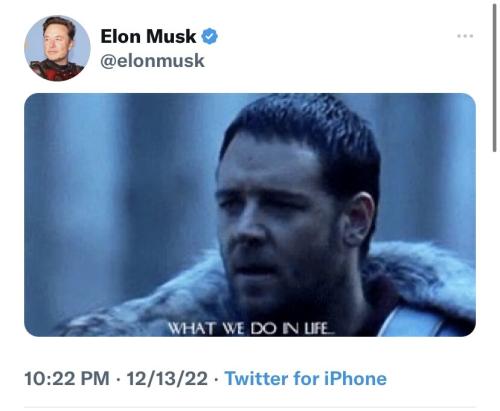The height and width of the screenshot is (411, 500).
Task: Click the Elon Musk display name
Action: pyautogui.click(x=148, y=36)
